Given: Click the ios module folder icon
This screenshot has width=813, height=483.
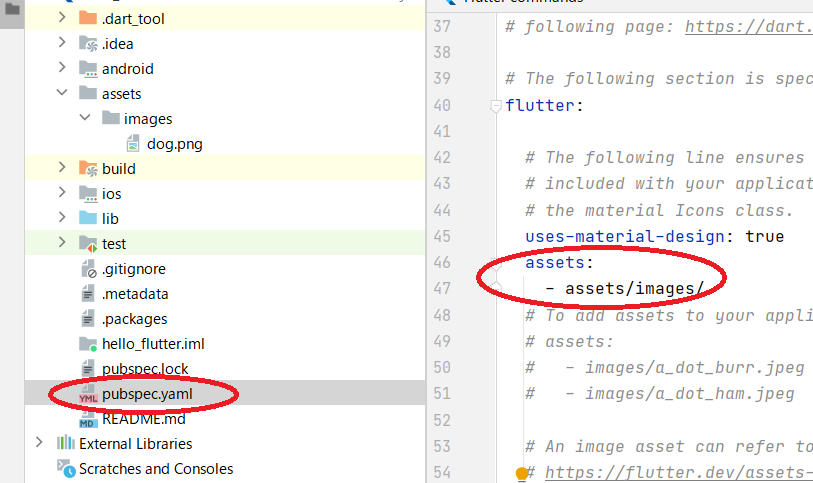Looking at the screenshot, I should 88,193.
